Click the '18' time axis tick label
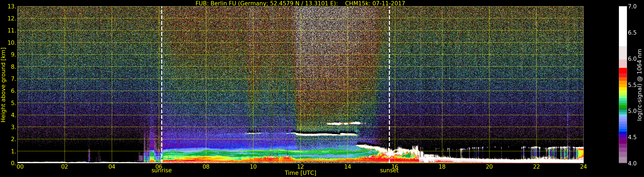The image size is (644, 177). 442,166
